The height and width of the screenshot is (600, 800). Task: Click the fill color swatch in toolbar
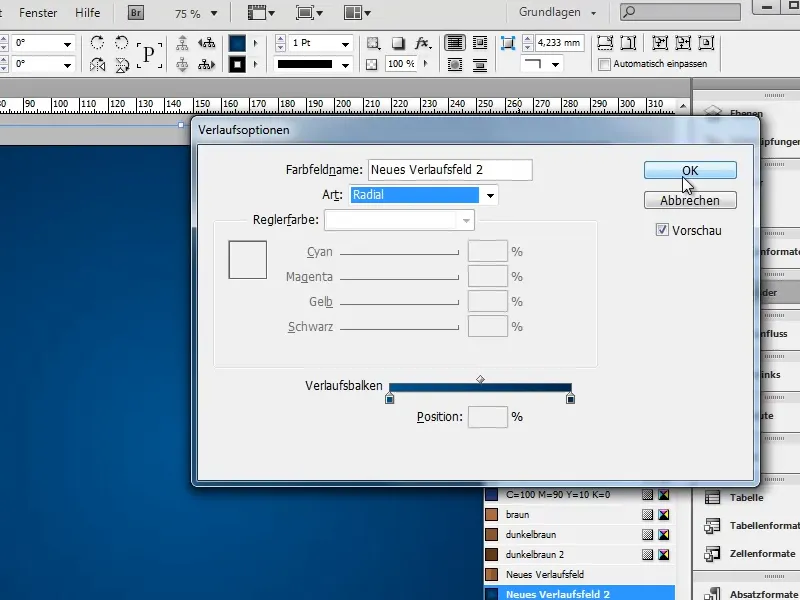(237, 43)
